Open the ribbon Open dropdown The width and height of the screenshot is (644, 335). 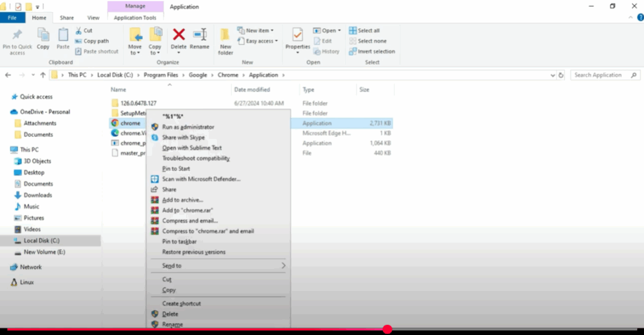[327, 30]
